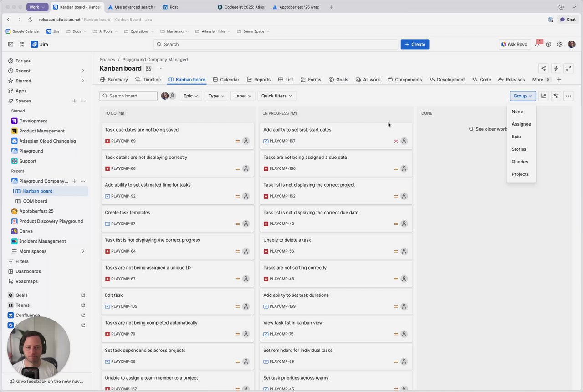
Task: Open Ask Rovo assistant
Action: click(515, 44)
